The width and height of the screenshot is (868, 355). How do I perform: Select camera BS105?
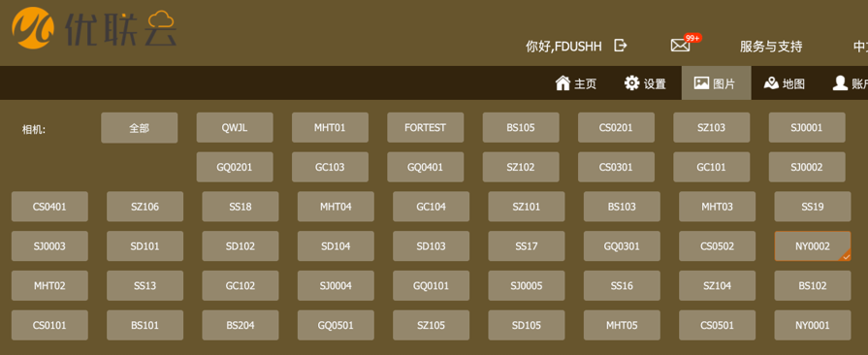pyautogui.click(x=521, y=128)
